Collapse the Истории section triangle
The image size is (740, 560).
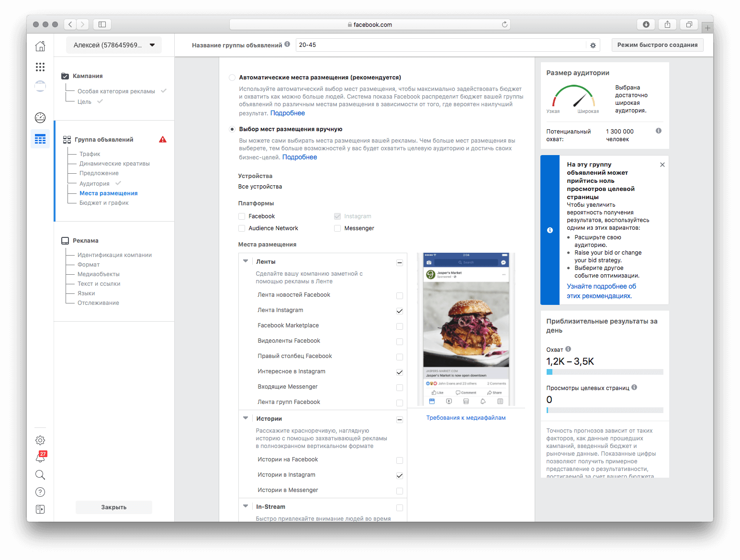[x=246, y=418]
